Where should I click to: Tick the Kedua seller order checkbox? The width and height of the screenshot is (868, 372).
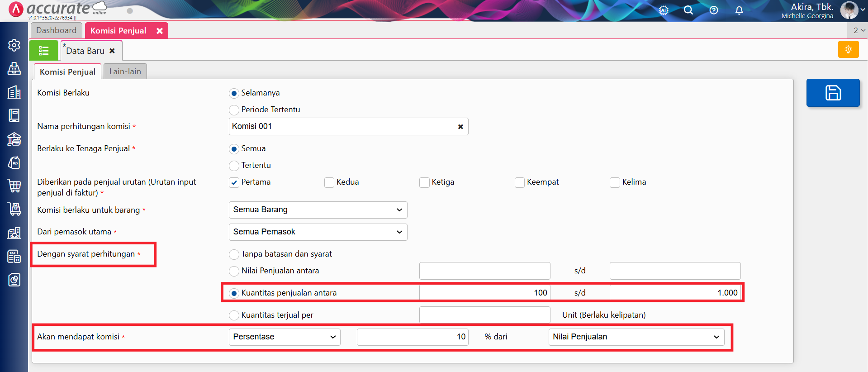(x=329, y=182)
